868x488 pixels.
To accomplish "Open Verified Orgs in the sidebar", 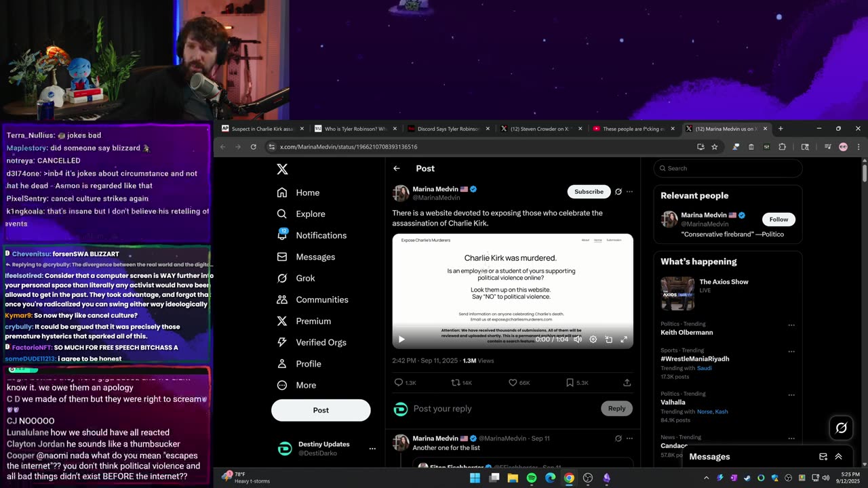I will click(313, 342).
